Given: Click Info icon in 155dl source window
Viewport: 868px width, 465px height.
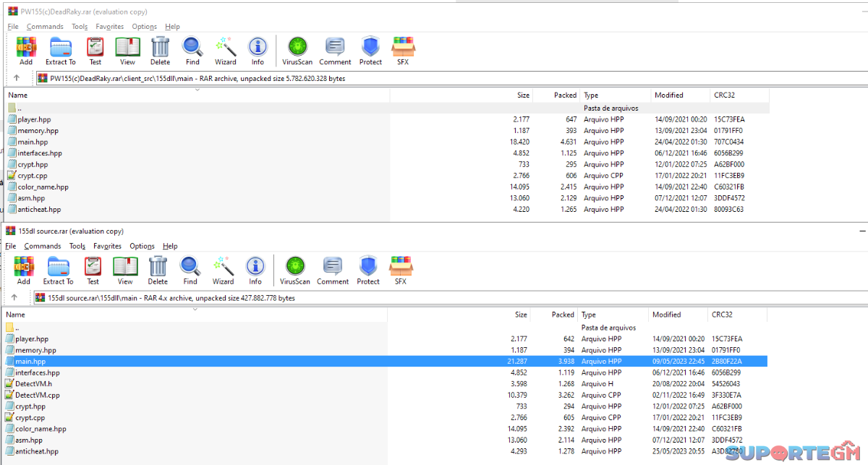Looking at the screenshot, I should tap(255, 271).
